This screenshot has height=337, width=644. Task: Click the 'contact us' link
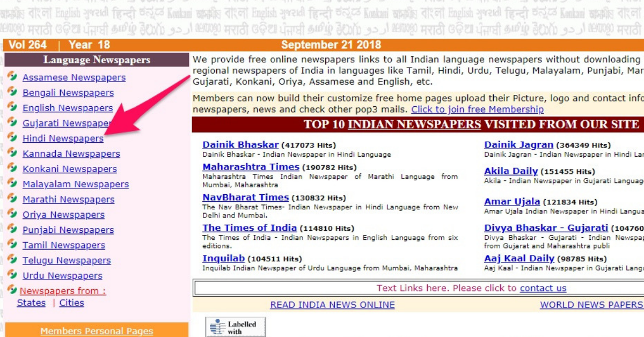tap(543, 288)
